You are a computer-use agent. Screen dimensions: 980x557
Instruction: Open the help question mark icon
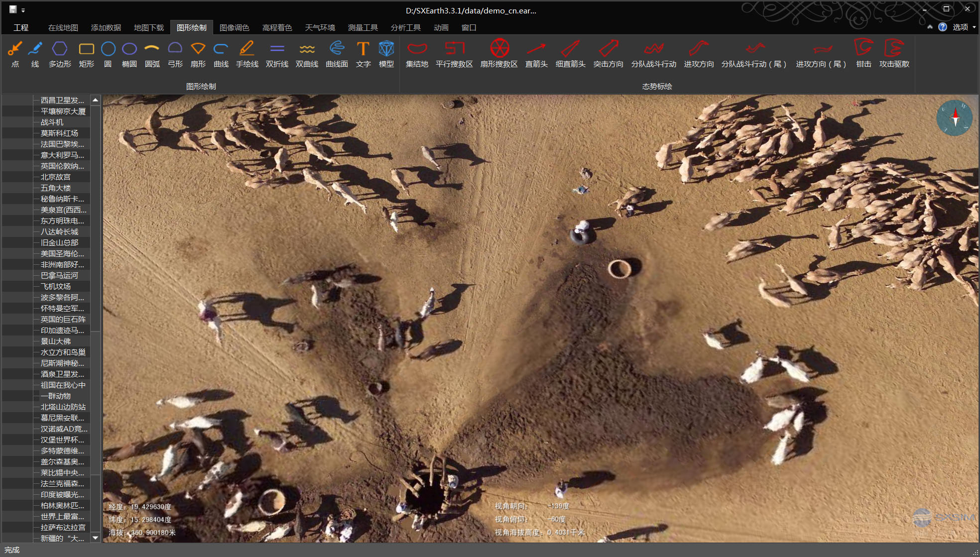coord(943,27)
